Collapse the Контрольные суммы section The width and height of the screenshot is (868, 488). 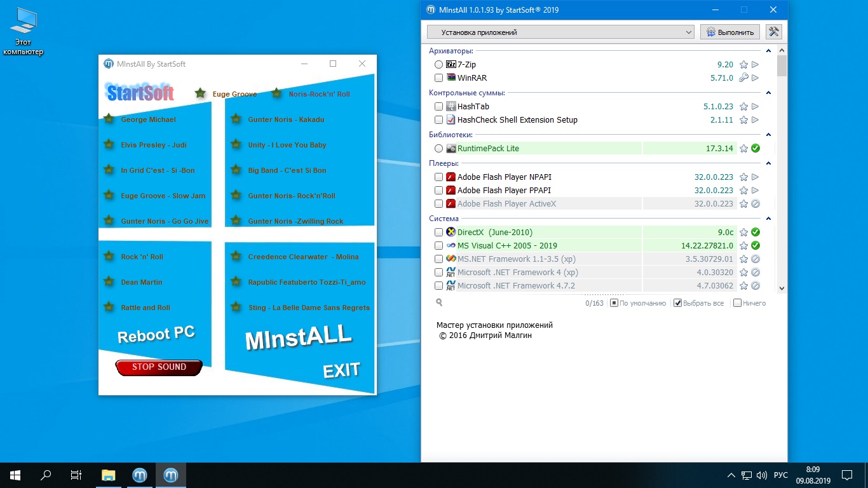[x=768, y=93]
